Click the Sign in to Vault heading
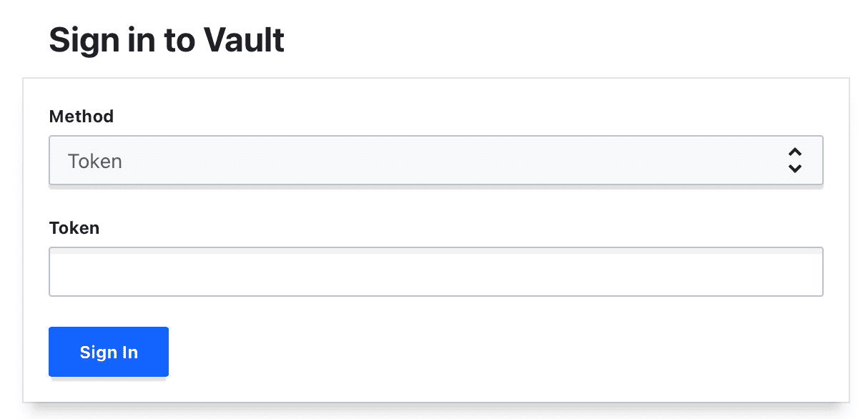Screen dimensions: 868x419 click(x=166, y=39)
